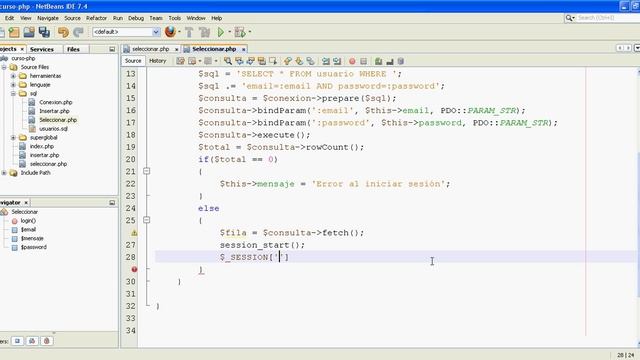Click the error marker below line 28

[134, 269]
